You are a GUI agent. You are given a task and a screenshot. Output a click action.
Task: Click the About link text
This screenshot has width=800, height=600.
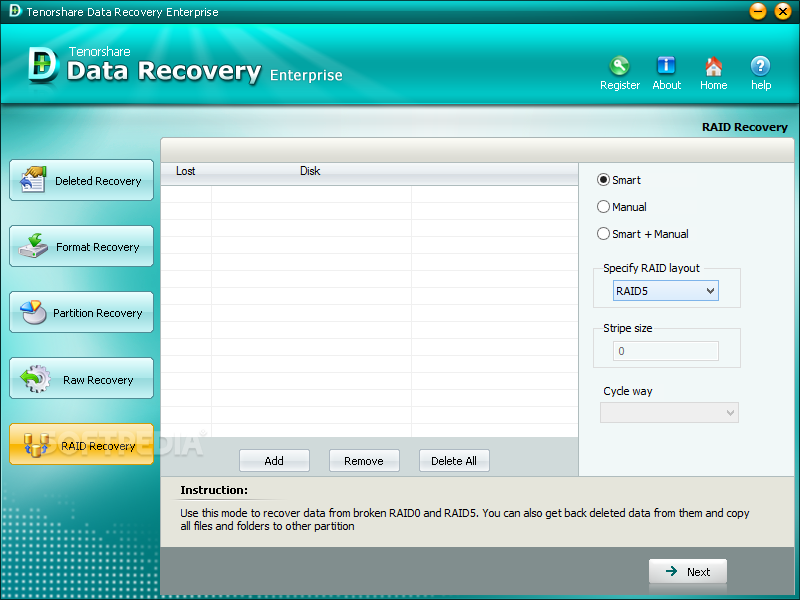coord(666,85)
